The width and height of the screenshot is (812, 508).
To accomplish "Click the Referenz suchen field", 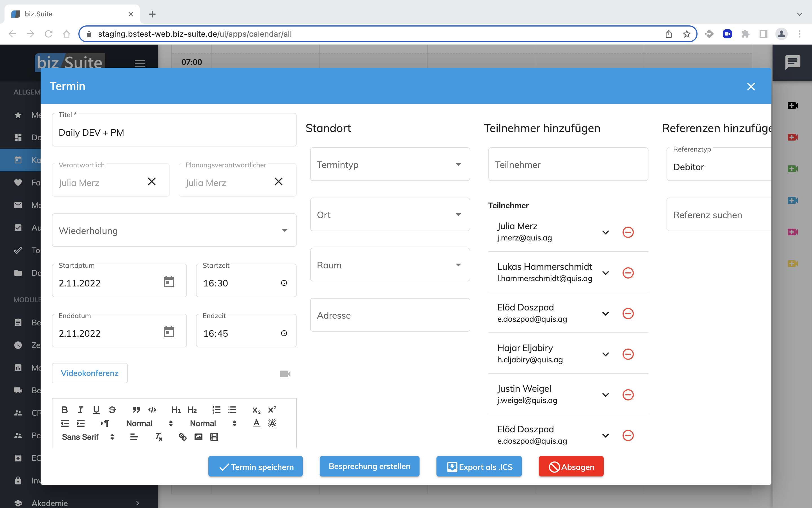I will click(x=719, y=214).
